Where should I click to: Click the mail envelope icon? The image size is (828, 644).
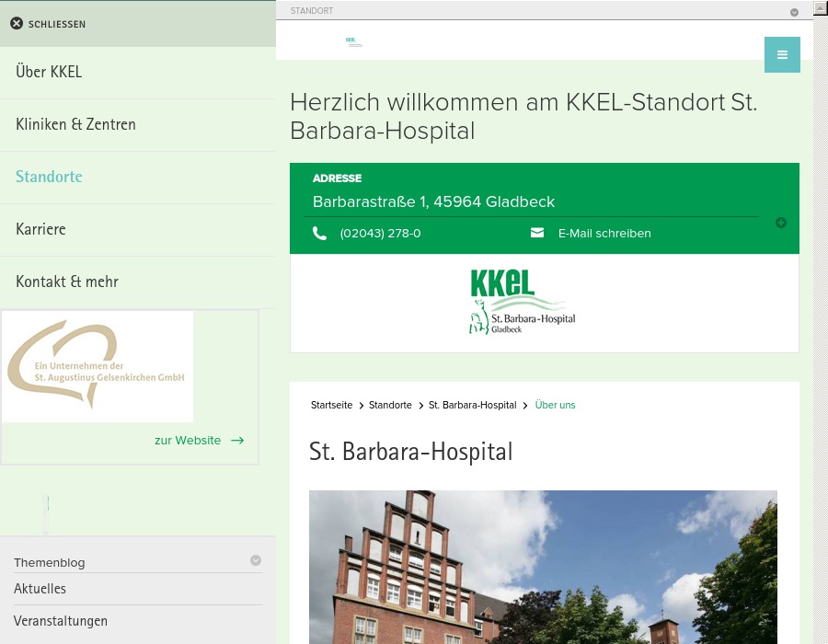pos(538,233)
